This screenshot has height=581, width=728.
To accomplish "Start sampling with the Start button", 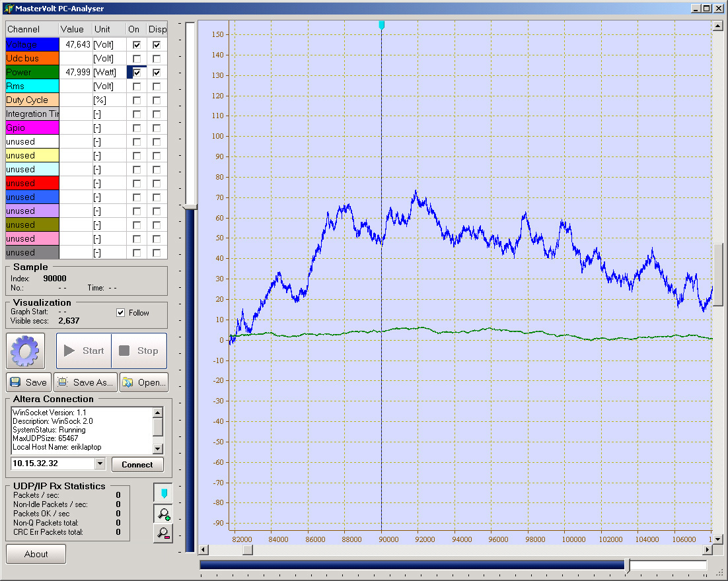I will click(x=84, y=351).
